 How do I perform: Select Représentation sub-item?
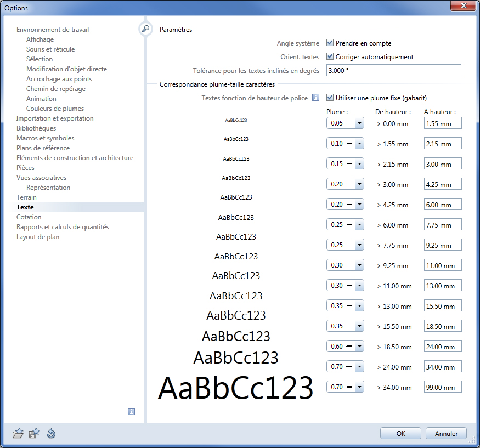click(x=48, y=188)
